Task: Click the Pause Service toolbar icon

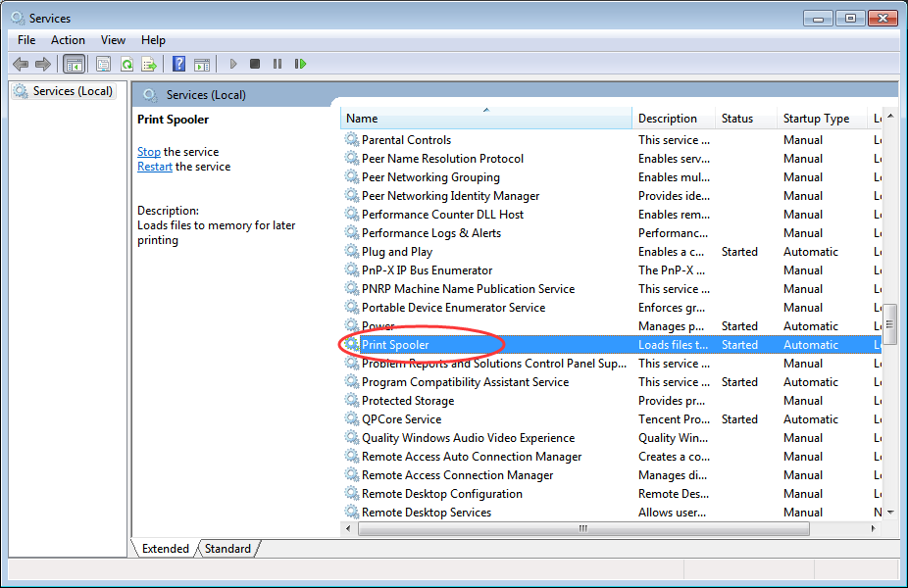Action: tap(277, 64)
